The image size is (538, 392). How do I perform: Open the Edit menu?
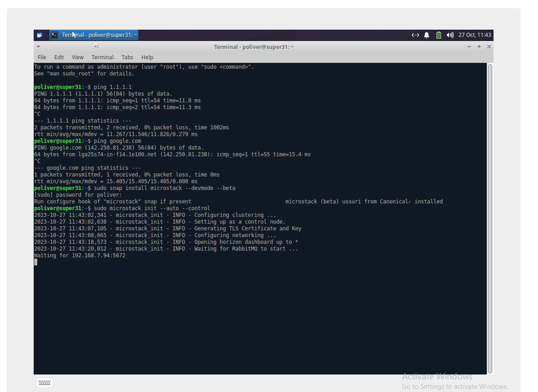[x=59, y=57]
